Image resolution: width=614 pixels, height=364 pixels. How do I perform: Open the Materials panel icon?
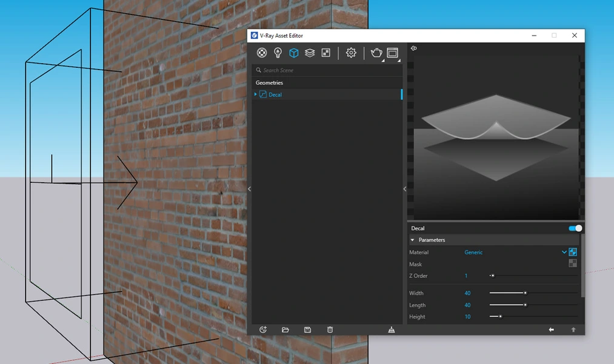tap(261, 53)
